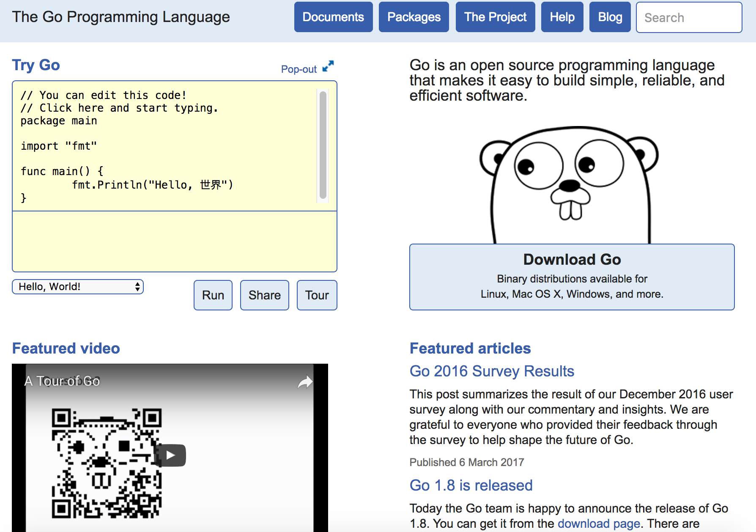Open the Documents menu
The image size is (756, 532).
(x=333, y=17)
